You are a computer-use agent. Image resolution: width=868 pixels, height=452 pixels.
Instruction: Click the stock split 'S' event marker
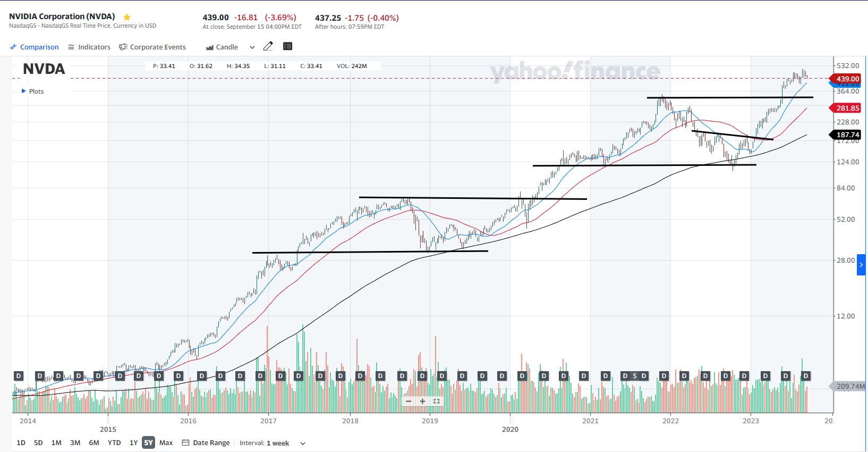point(634,376)
